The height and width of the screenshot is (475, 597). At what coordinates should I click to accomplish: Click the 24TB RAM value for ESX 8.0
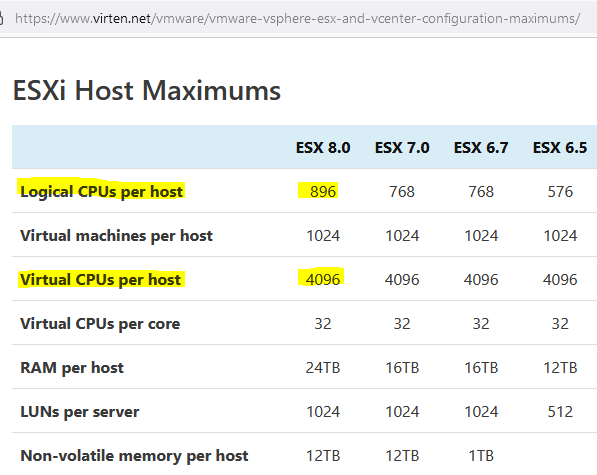[x=323, y=368]
